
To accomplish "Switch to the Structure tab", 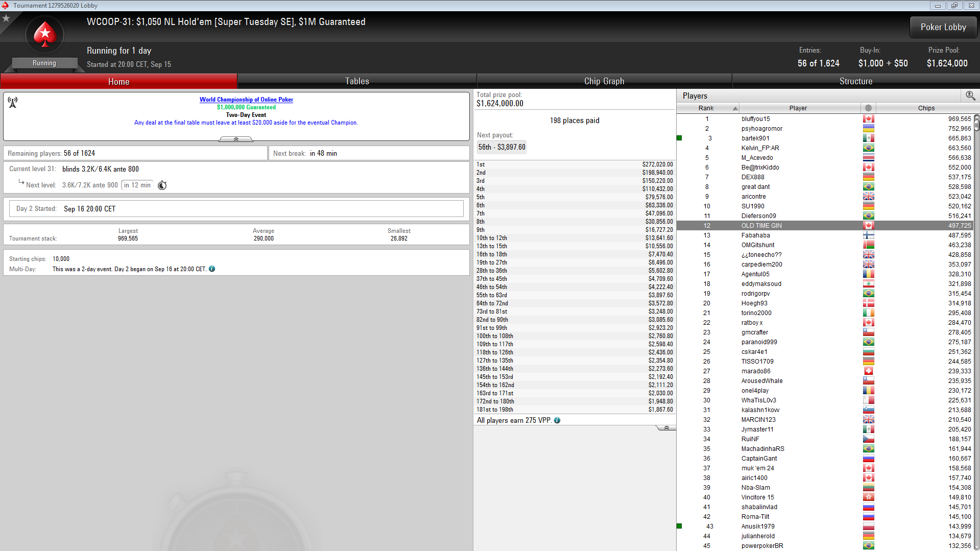I will tap(855, 81).
